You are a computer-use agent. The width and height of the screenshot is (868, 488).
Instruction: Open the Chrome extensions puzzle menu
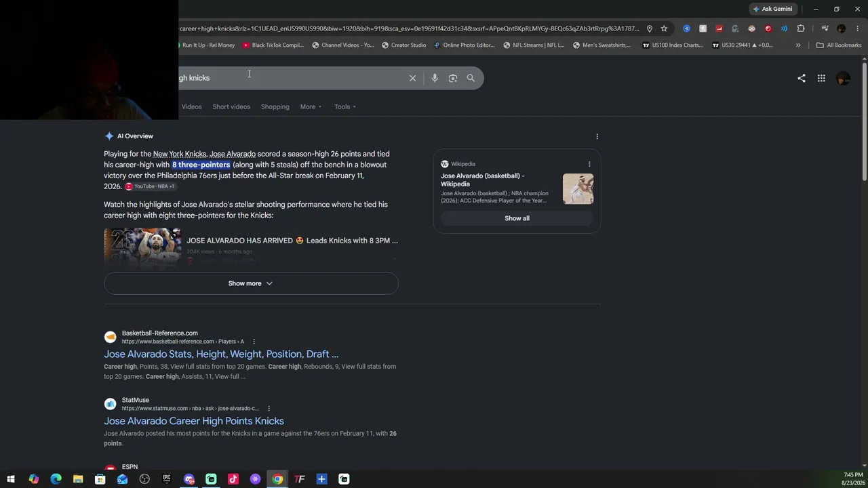pyautogui.click(x=801, y=28)
